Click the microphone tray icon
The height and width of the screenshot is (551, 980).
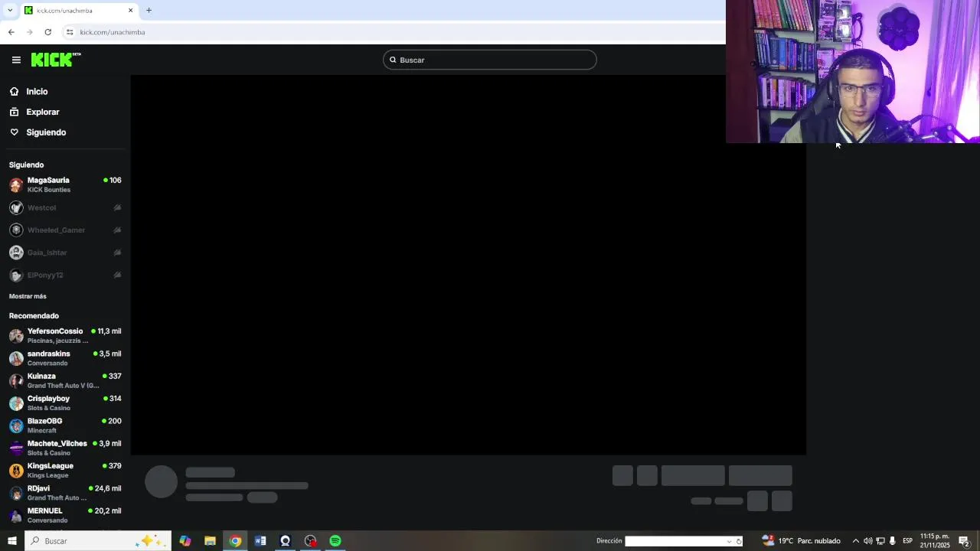click(892, 541)
